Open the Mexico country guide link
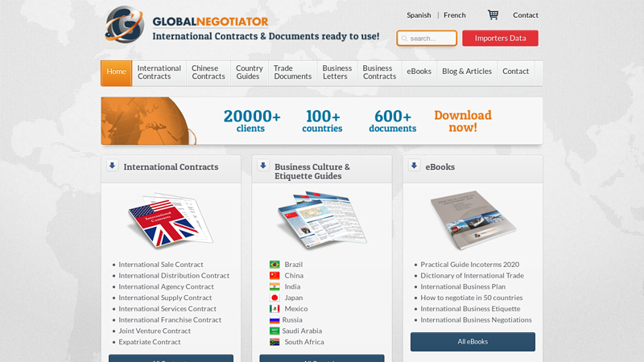Viewport: 644px width, 362px height. click(x=295, y=309)
